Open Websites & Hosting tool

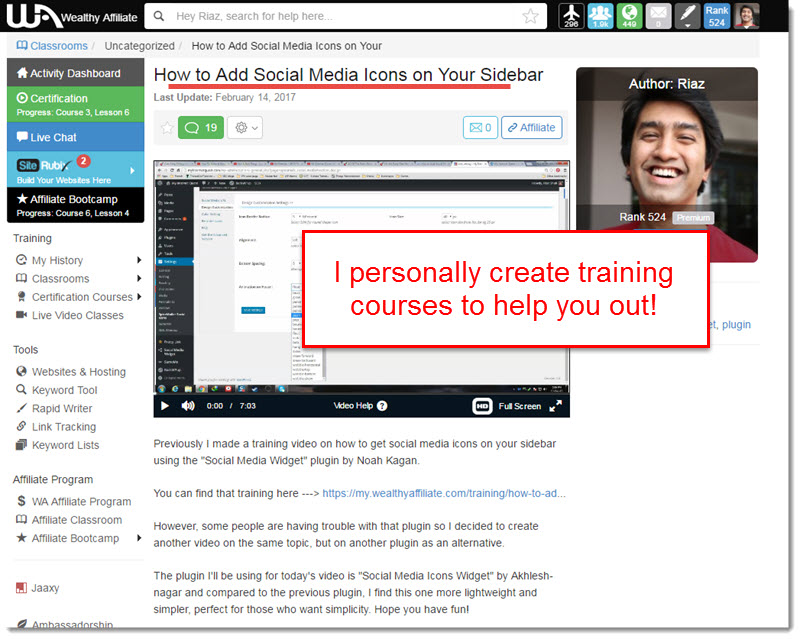coord(79,372)
